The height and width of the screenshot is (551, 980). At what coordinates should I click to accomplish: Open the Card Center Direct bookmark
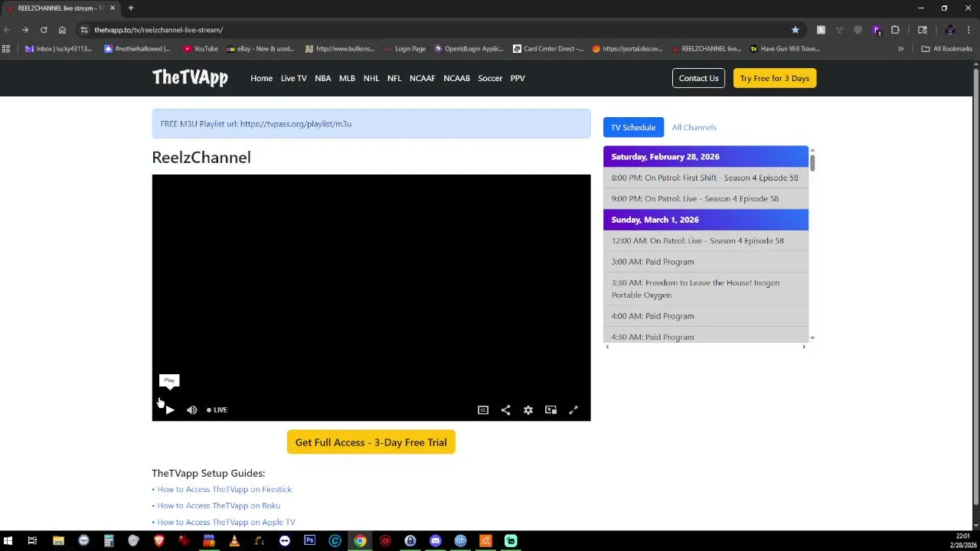click(548, 49)
